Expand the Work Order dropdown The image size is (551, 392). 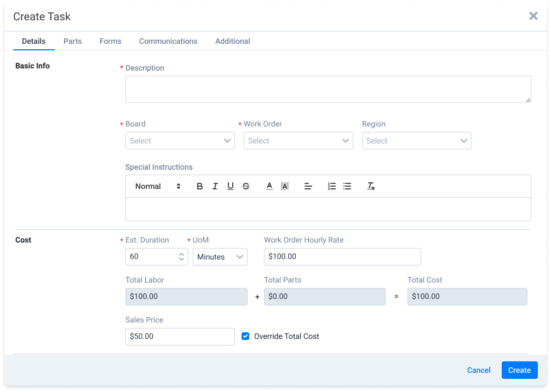(298, 141)
